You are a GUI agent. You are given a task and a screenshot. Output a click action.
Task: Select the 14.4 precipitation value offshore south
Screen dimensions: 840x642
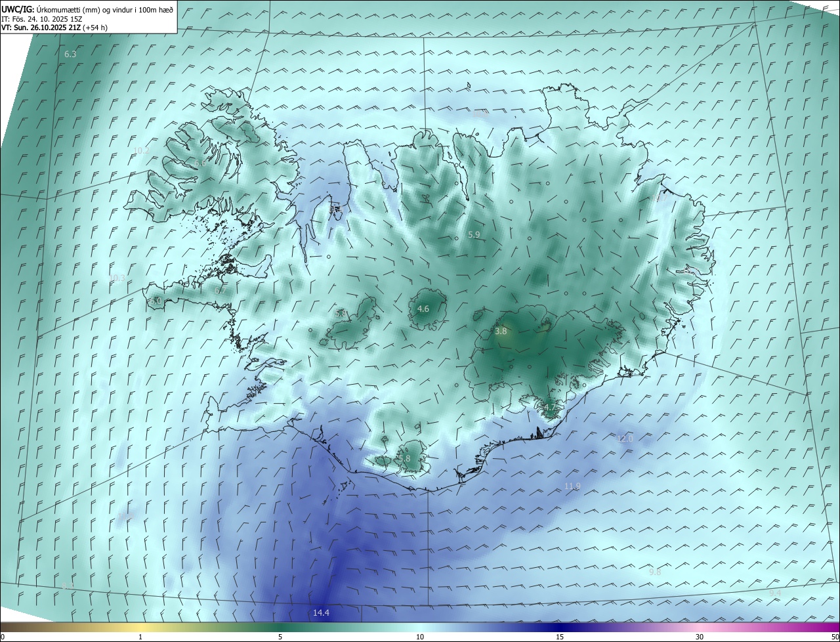pyautogui.click(x=321, y=612)
